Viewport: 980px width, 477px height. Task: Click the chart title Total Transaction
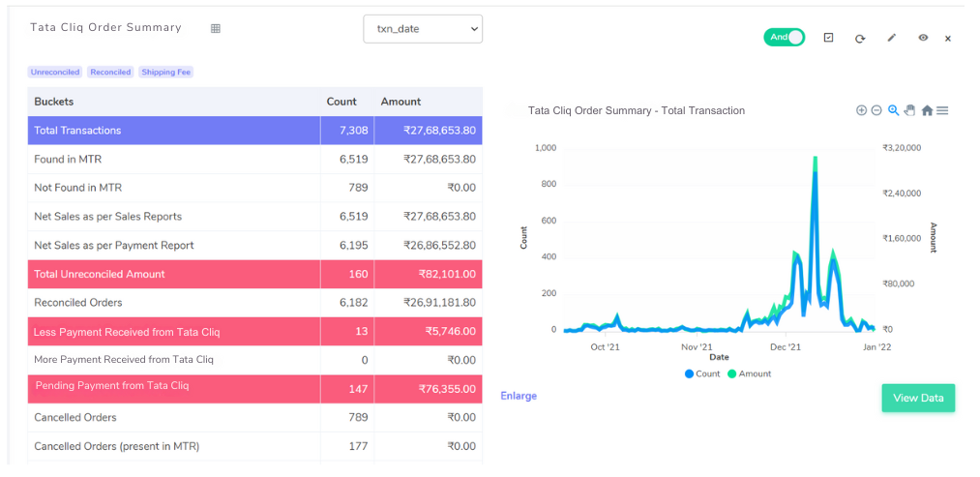coord(637,110)
